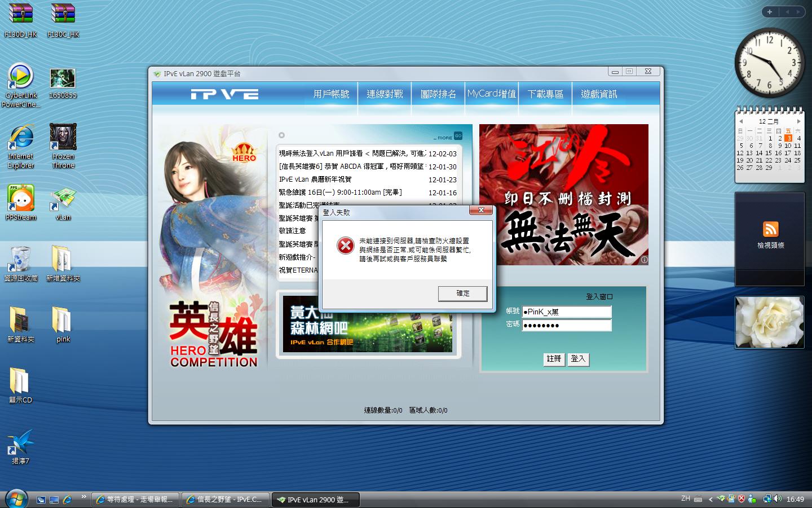Open the 團隊排名 tab
This screenshot has height=508, width=812.
(x=438, y=94)
